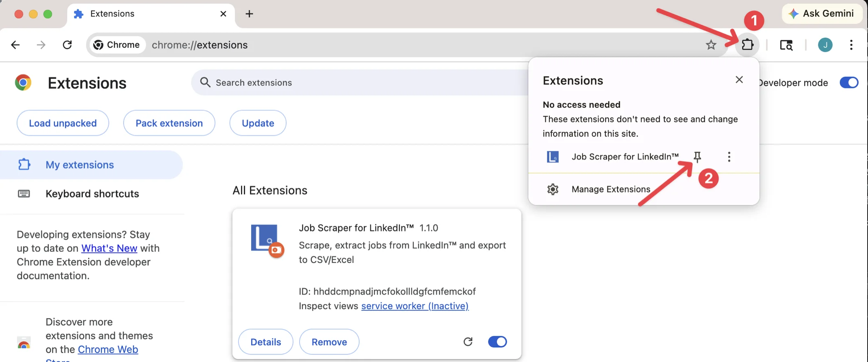Screen dimensions: 868x362
Task: Reload the Job Scraper extension card
Action: [x=468, y=342]
